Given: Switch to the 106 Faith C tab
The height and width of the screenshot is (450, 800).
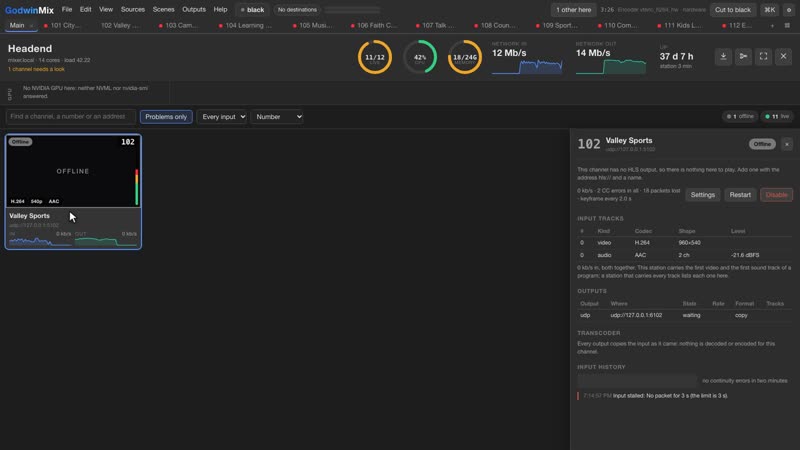Looking at the screenshot, I should [x=374, y=26].
